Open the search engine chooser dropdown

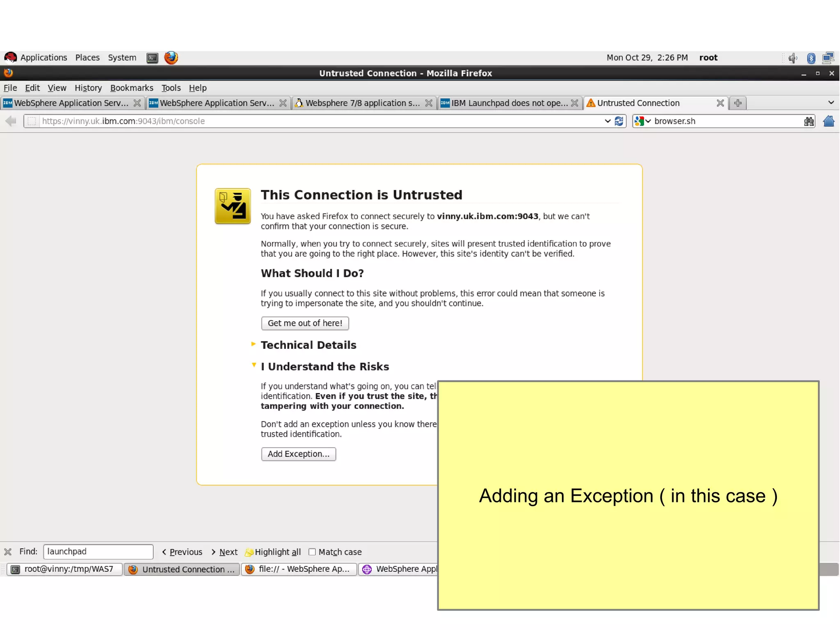[x=648, y=121]
